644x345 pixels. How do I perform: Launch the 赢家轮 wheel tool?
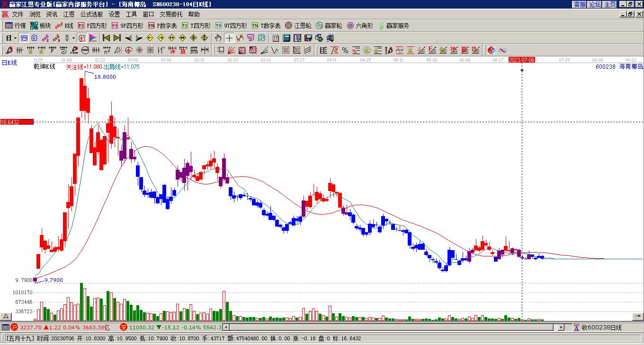tap(329, 26)
